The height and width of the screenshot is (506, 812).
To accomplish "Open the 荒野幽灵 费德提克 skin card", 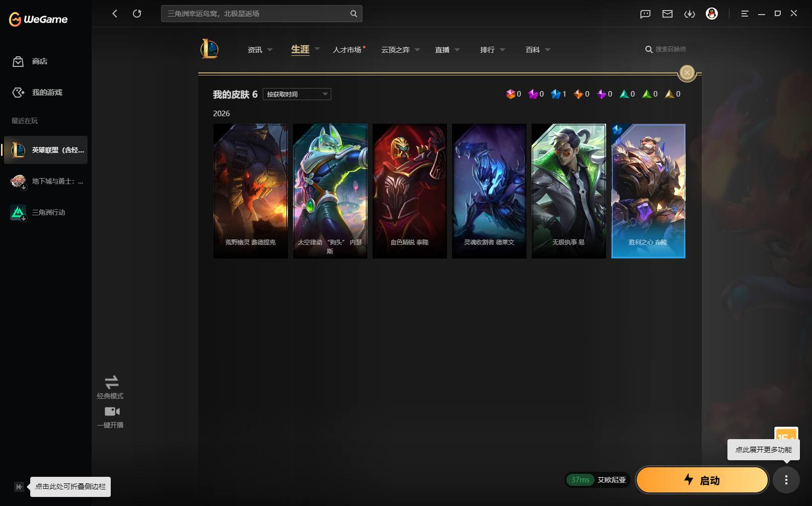I will click(x=251, y=191).
